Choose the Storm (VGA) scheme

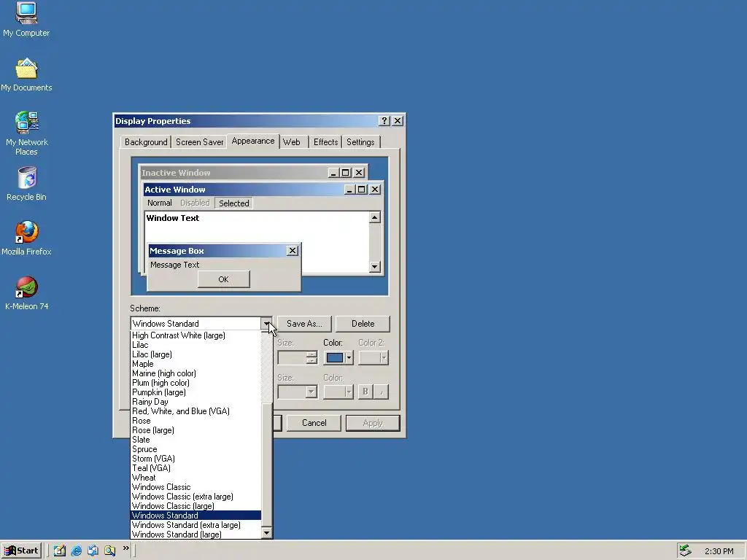[196, 459]
